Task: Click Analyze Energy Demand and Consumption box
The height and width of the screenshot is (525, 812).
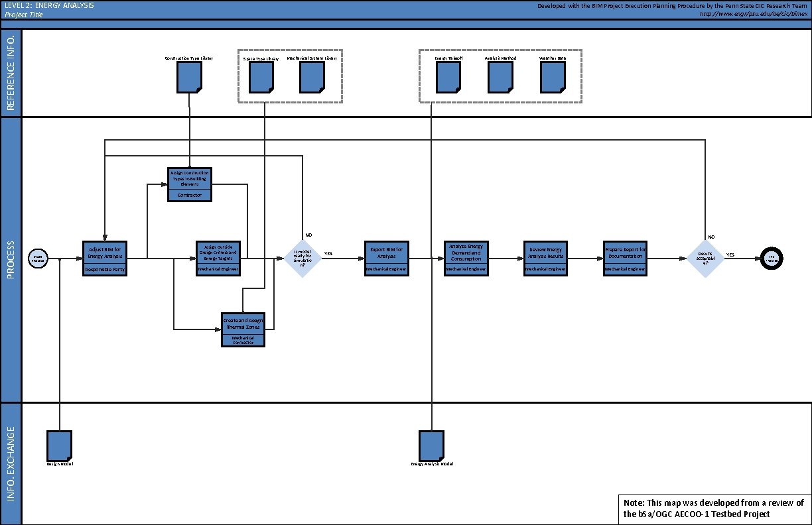Action: [466, 258]
